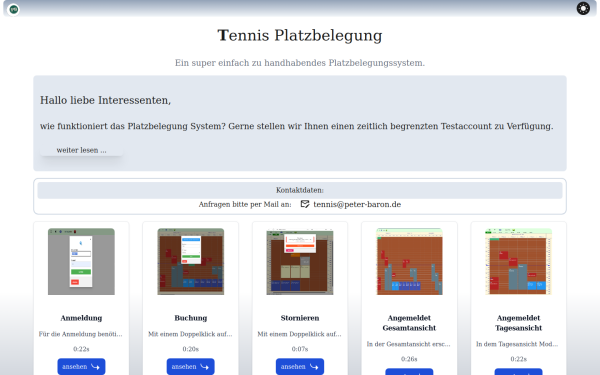Click the mail envelope icon beside email
This screenshot has width=600, height=375.
[x=305, y=204]
